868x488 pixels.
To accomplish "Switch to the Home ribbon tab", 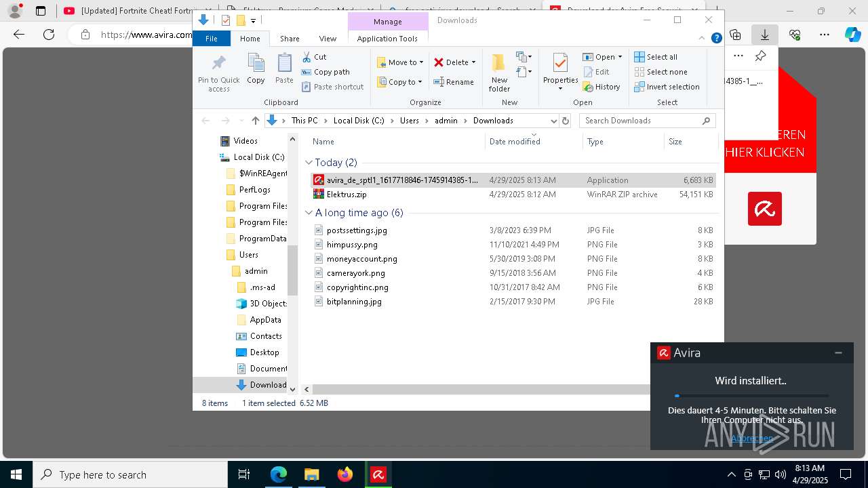I will click(250, 39).
